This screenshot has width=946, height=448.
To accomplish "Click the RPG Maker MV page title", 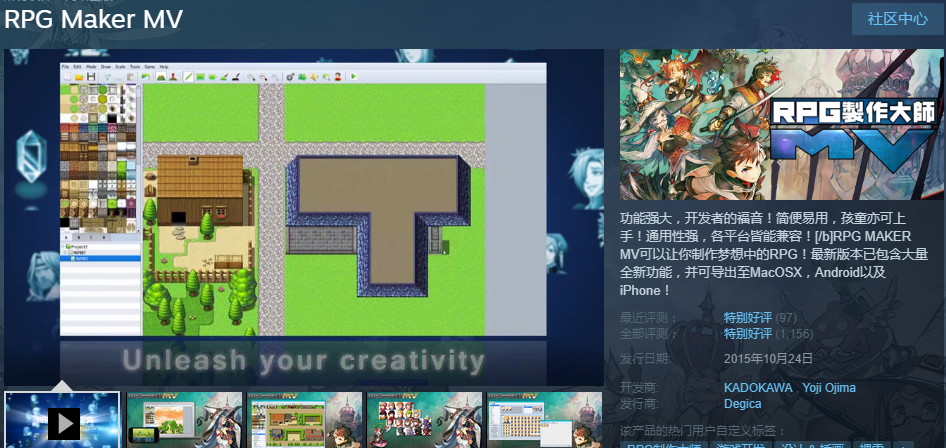I will [94, 20].
